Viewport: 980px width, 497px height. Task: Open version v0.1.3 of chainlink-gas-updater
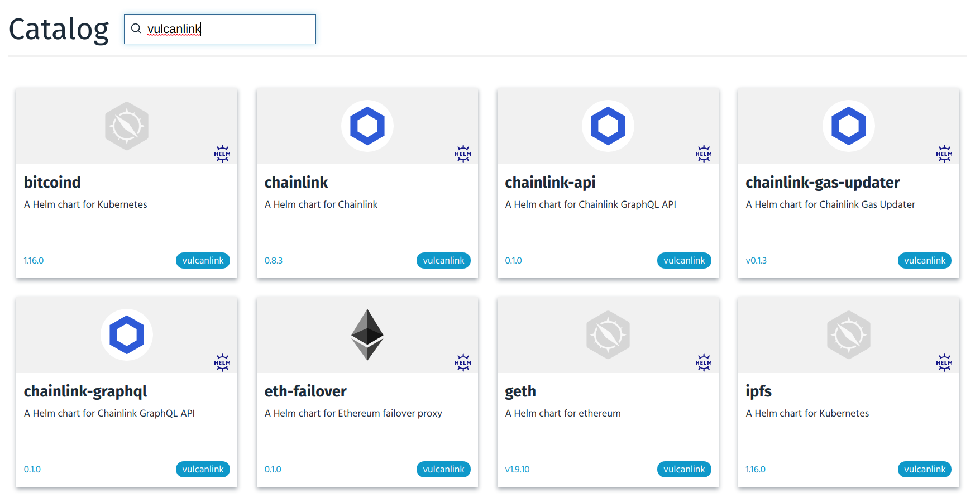click(757, 260)
